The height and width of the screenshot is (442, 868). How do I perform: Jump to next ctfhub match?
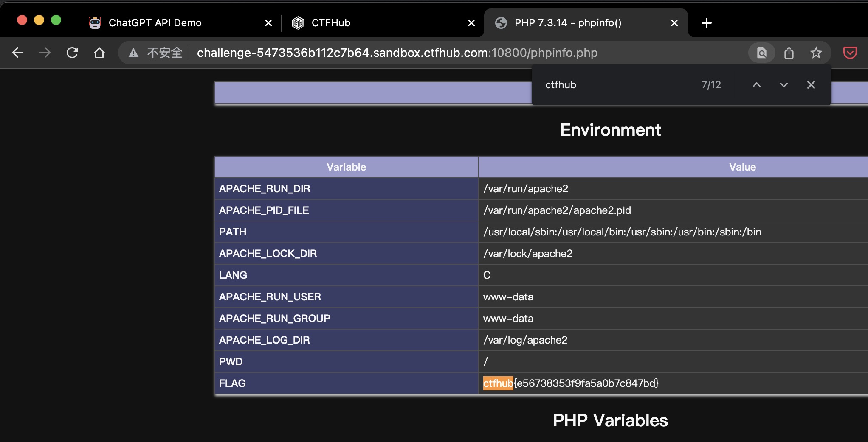click(784, 85)
